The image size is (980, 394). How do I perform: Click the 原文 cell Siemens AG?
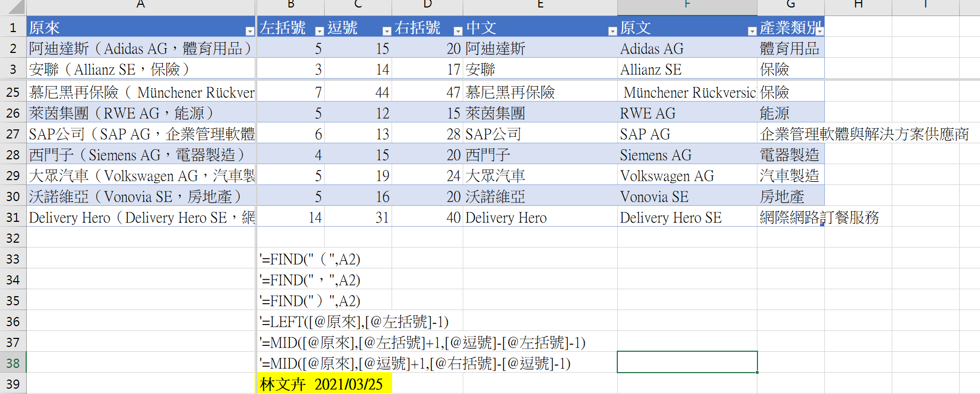click(x=687, y=154)
